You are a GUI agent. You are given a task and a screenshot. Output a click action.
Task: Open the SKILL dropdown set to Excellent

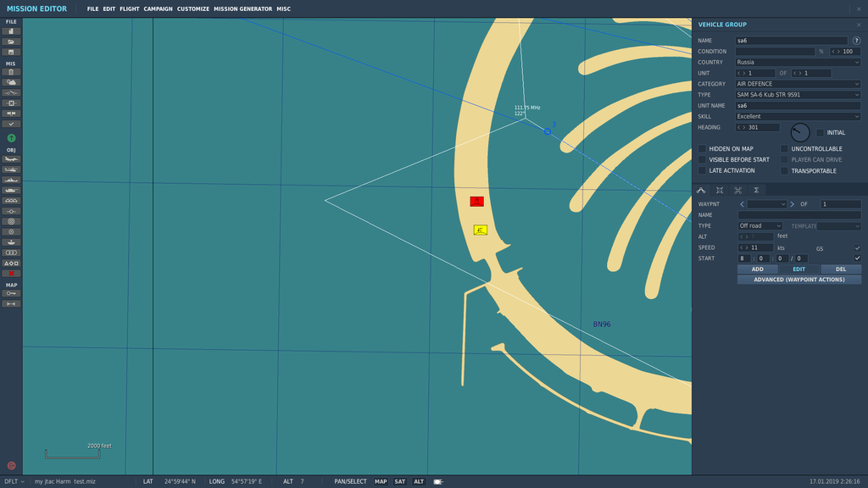(x=798, y=116)
